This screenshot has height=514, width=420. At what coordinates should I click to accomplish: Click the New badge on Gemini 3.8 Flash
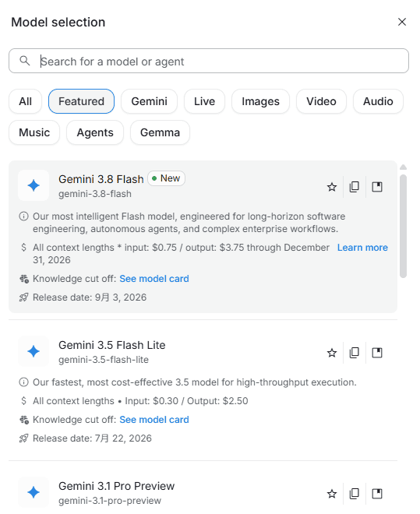click(166, 178)
